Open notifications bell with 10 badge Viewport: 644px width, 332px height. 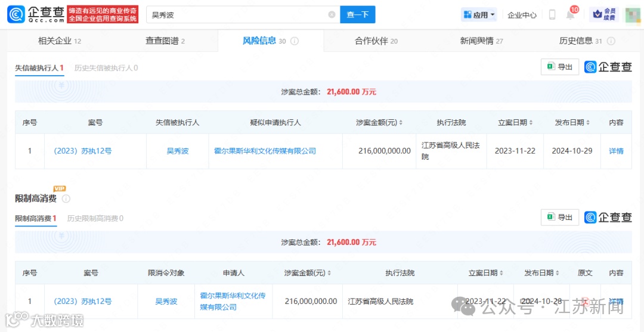(x=571, y=14)
